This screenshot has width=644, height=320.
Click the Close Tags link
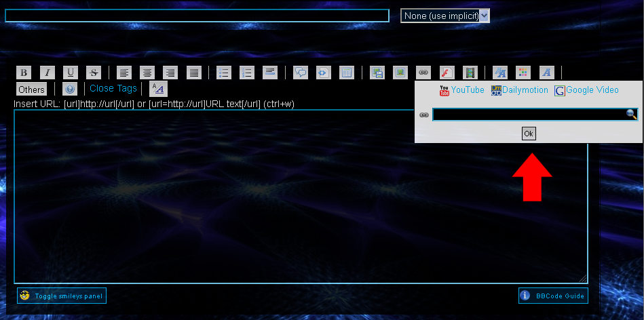click(113, 88)
